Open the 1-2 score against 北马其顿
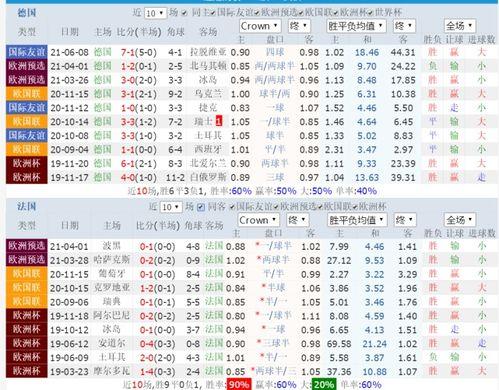The height and width of the screenshot is (390, 499). (x=127, y=66)
